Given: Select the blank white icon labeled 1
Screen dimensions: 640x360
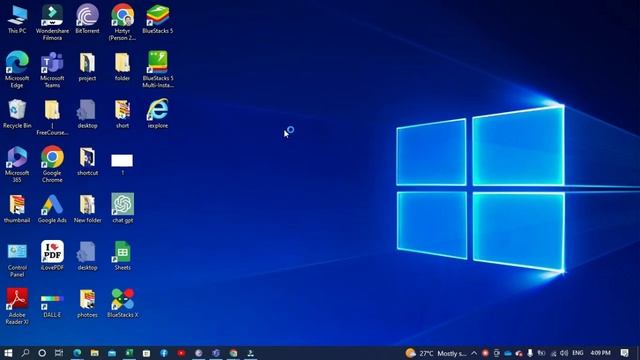Looking at the screenshot, I should 122,164.
